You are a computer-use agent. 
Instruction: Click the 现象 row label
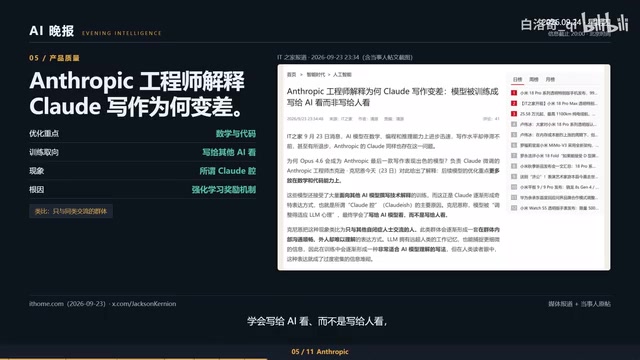point(36,171)
